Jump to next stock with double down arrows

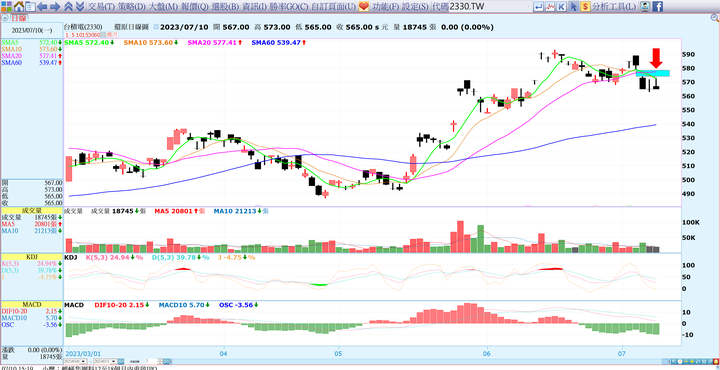tap(79, 6)
